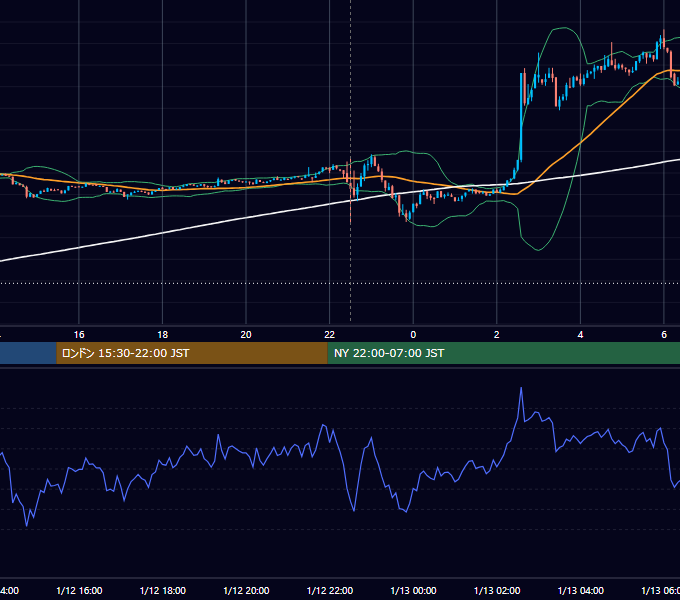This screenshot has width=680, height=600.
Task: Click the 1/12 18:00 date label
Action: 163,590
